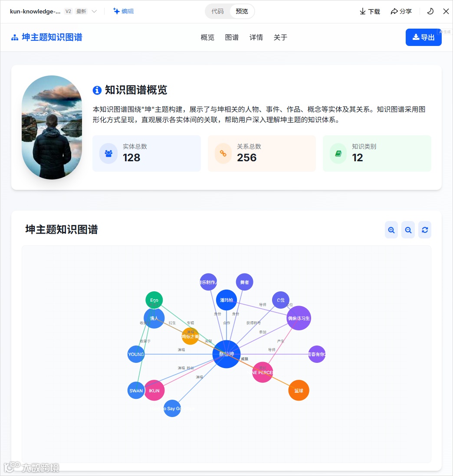Viewport: 453px width, 476px height.
Task: Click the blue info icon beside 知识图谱概览
Action: click(x=97, y=90)
